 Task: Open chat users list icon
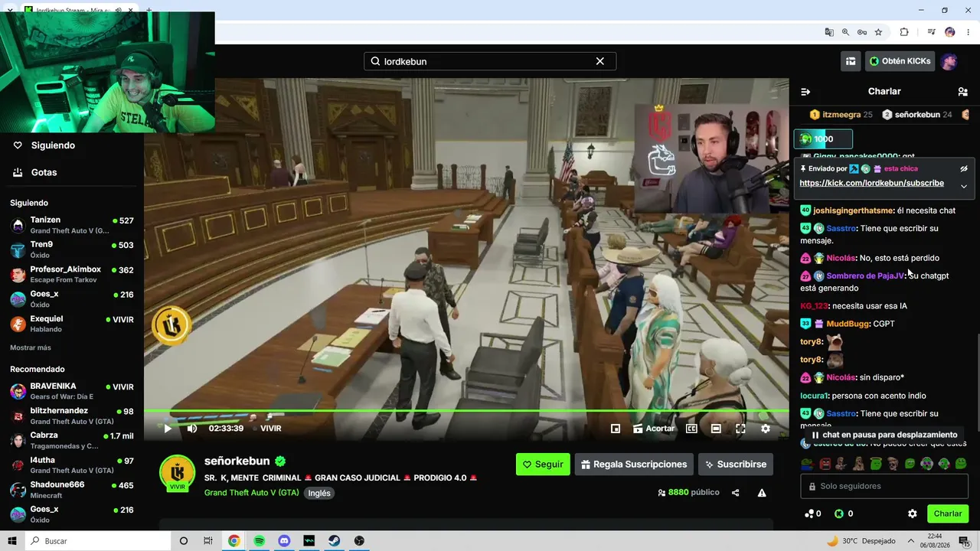coord(963,92)
